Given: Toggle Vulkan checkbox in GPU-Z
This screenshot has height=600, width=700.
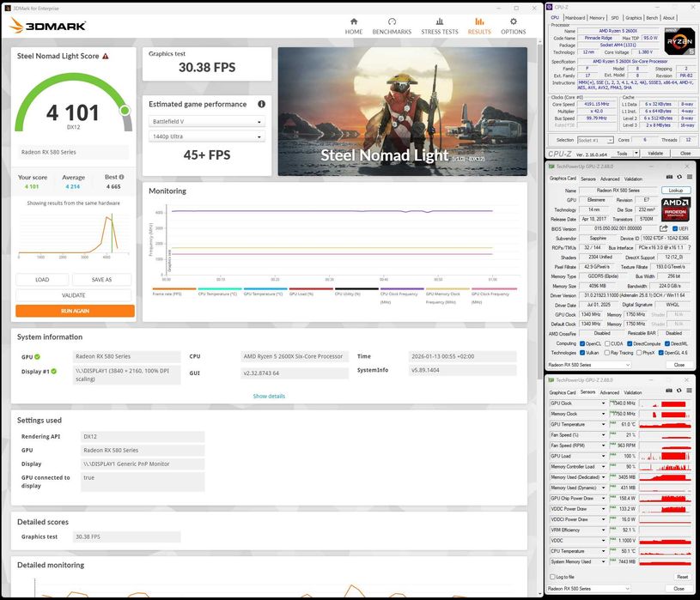Looking at the screenshot, I should pyautogui.click(x=582, y=353).
